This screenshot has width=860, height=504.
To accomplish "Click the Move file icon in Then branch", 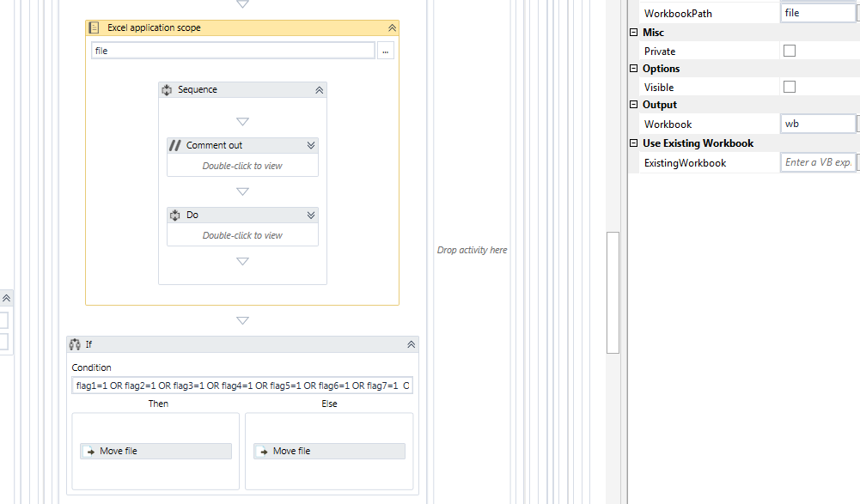I will (88, 451).
